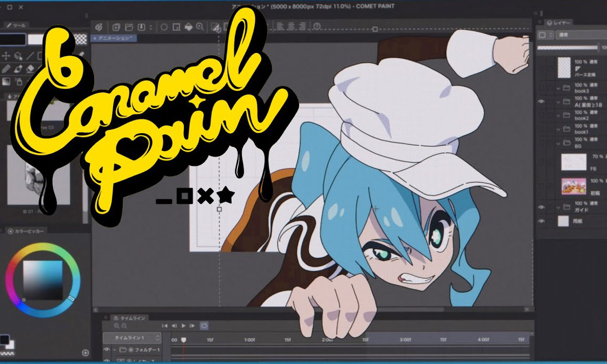Expand the book1 layer folder
The width and height of the screenshot is (607, 364).
(558, 129)
